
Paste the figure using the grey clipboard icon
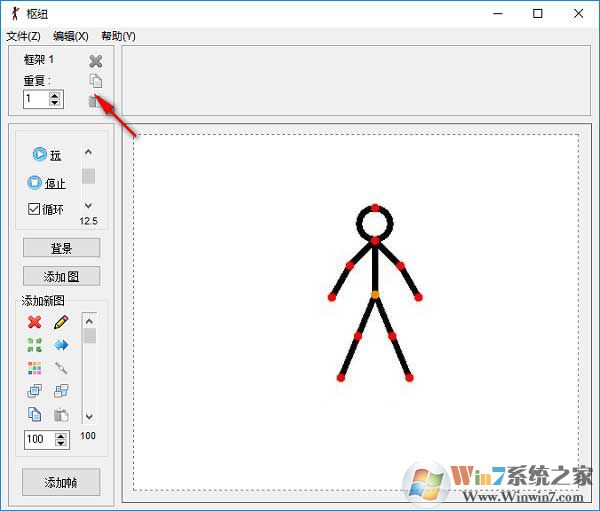(61, 415)
